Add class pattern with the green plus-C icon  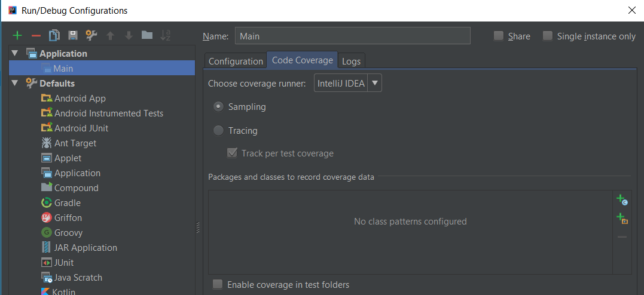[622, 200]
